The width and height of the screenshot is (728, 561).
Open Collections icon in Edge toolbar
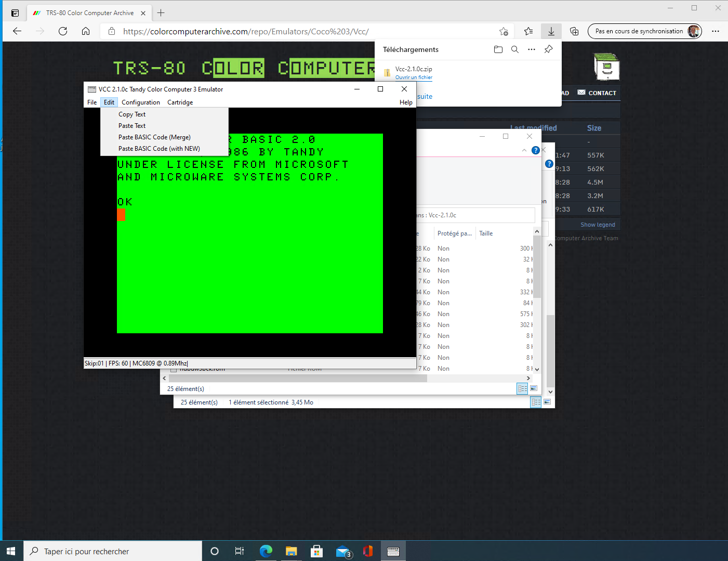574,31
